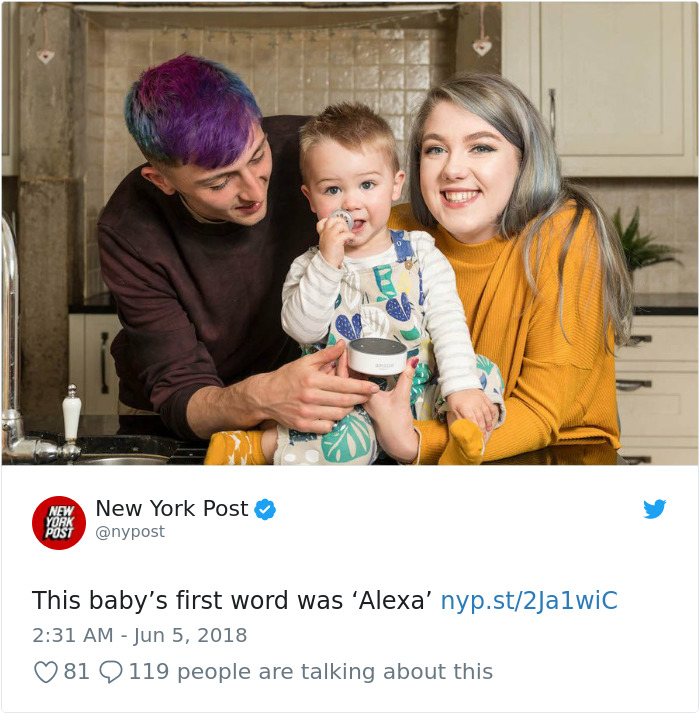Click the blue verified checkmark badge
The height and width of the screenshot is (714, 700).
coord(265,509)
